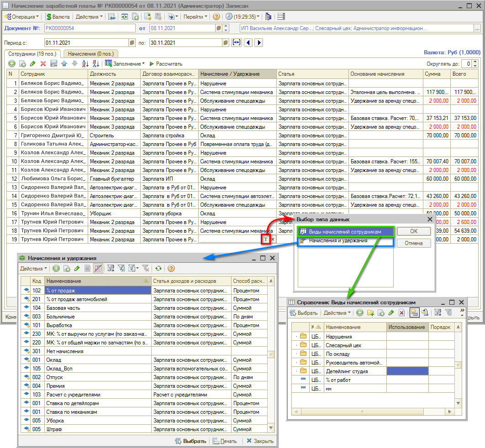Click the green add row icon under Сотрудники tab

coord(12,64)
